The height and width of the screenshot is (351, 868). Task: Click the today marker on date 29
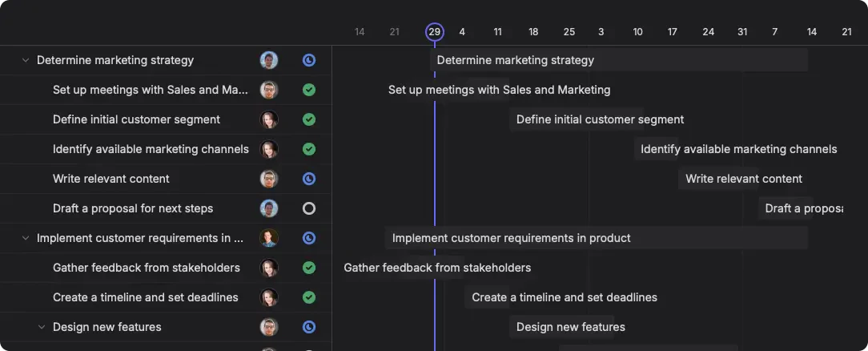pyautogui.click(x=435, y=32)
